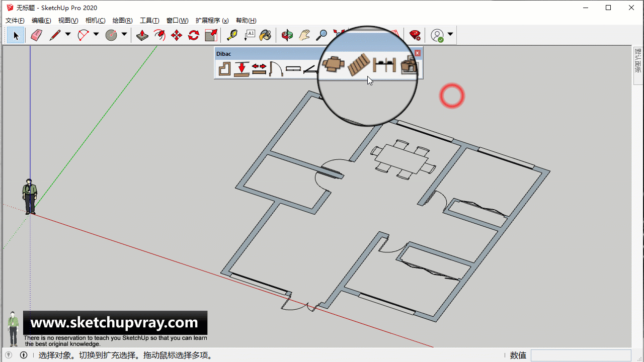The height and width of the screenshot is (362, 644).
Task: Click the 数值 measurements input box
Action: click(581, 355)
